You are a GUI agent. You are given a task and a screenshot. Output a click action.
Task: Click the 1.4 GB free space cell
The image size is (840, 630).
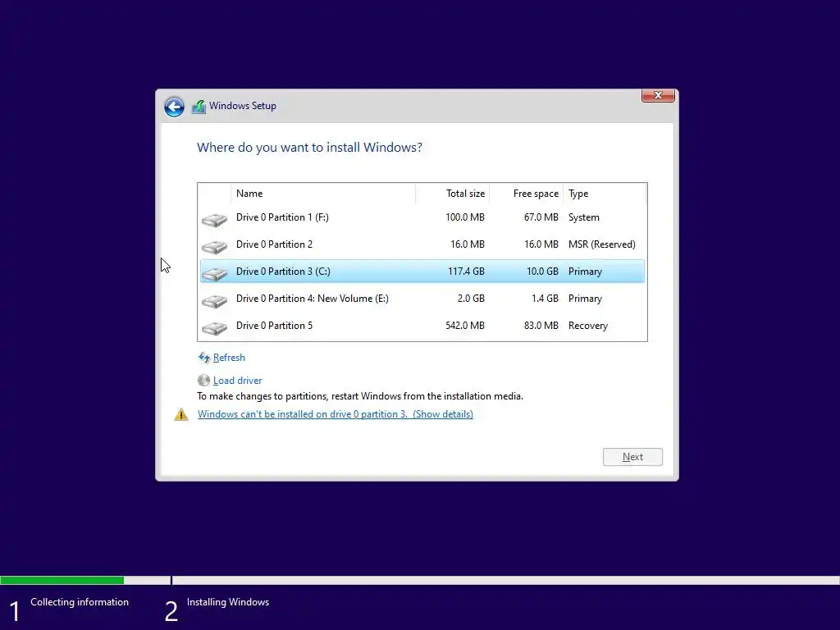point(545,299)
